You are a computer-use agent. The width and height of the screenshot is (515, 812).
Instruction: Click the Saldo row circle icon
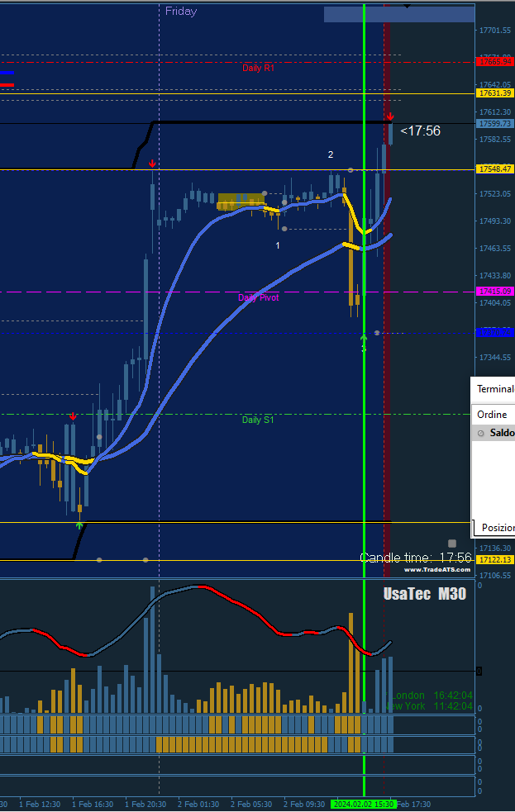[x=481, y=433]
